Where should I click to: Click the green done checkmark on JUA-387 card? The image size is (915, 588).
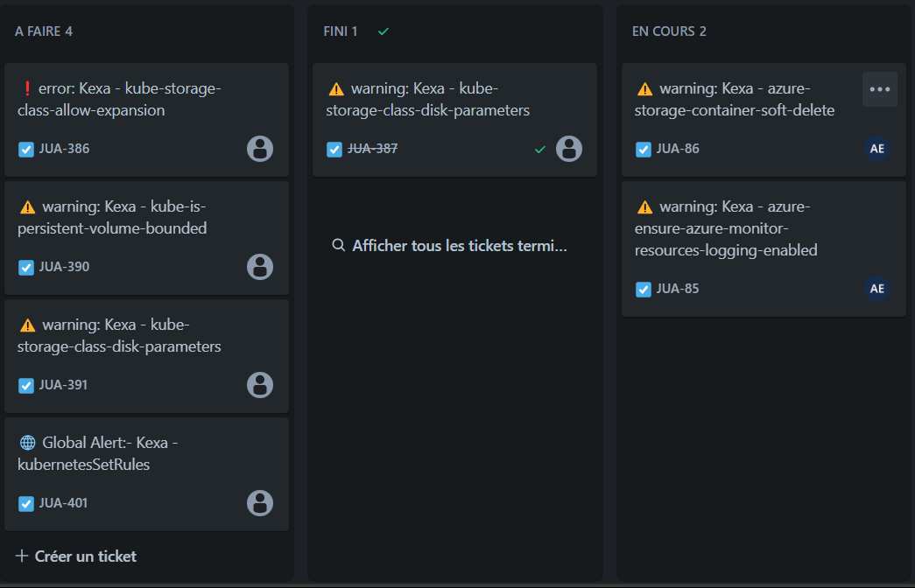[x=540, y=149]
